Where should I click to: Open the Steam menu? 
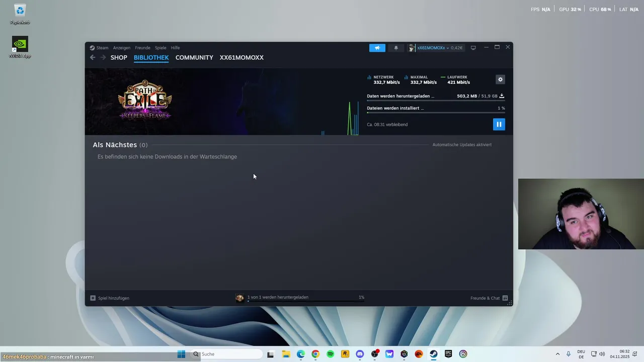tap(99, 48)
